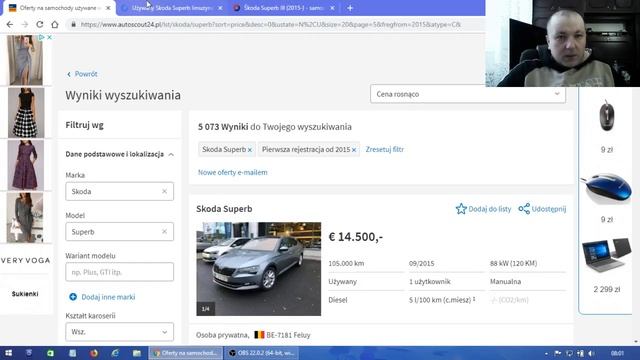Click the Wariant modelu input field

pos(119,272)
